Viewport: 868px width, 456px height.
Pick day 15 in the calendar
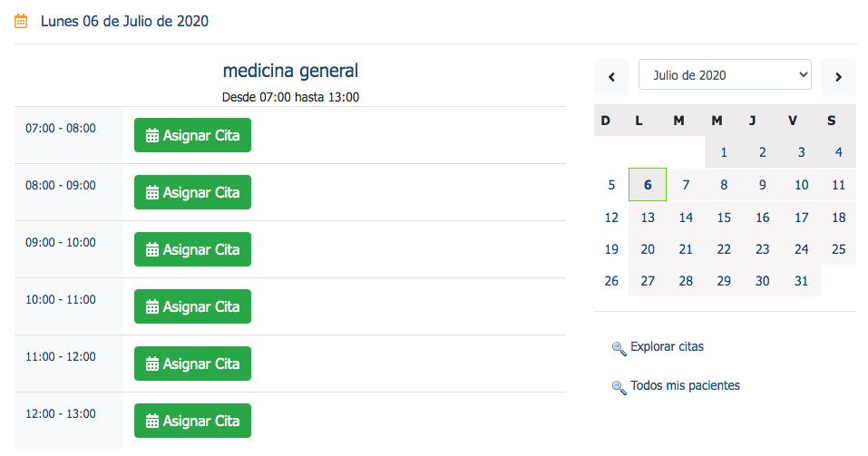point(724,218)
